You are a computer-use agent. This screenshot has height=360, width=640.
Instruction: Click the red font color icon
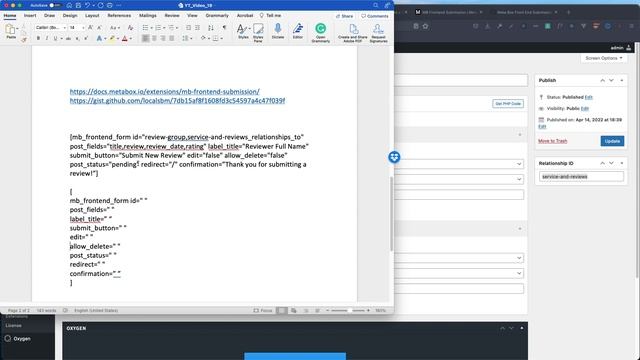point(125,38)
